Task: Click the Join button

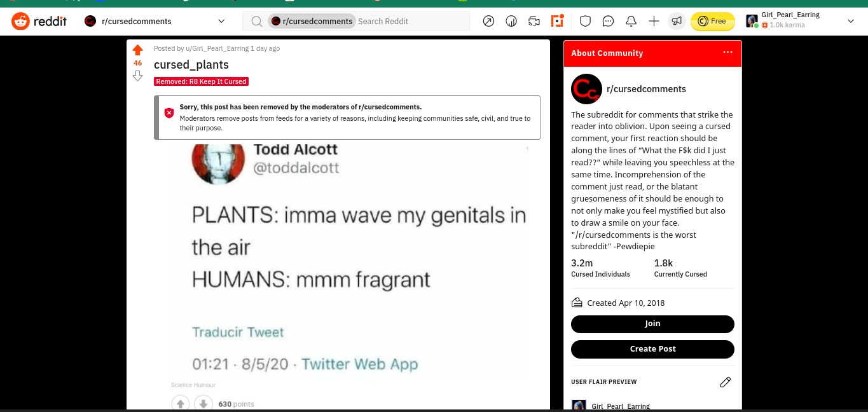Action: 652,324
